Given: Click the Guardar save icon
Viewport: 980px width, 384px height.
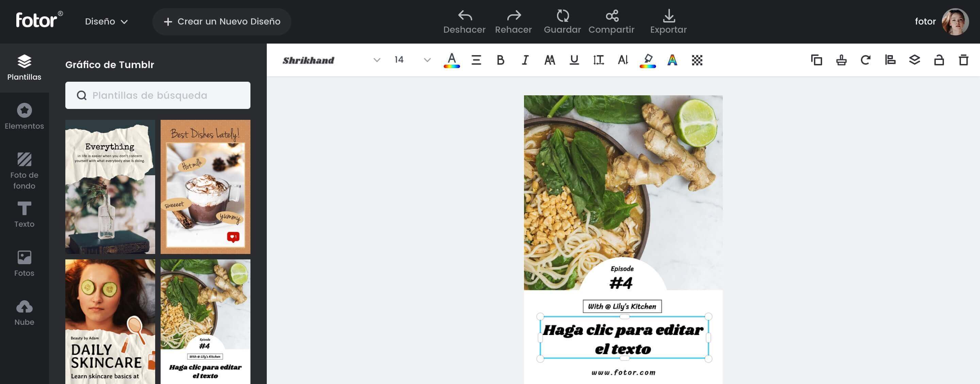Looking at the screenshot, I should [x=562, y=16].
